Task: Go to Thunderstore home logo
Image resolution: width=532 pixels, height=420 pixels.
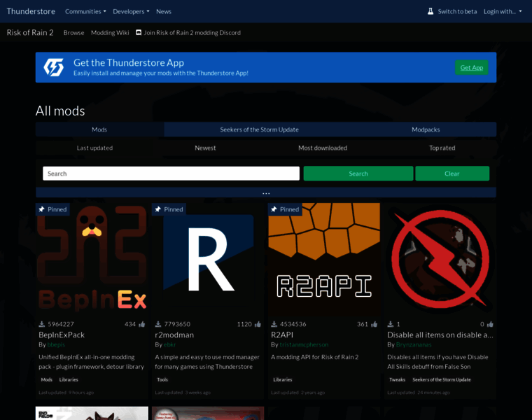Action: pos(31,11)
